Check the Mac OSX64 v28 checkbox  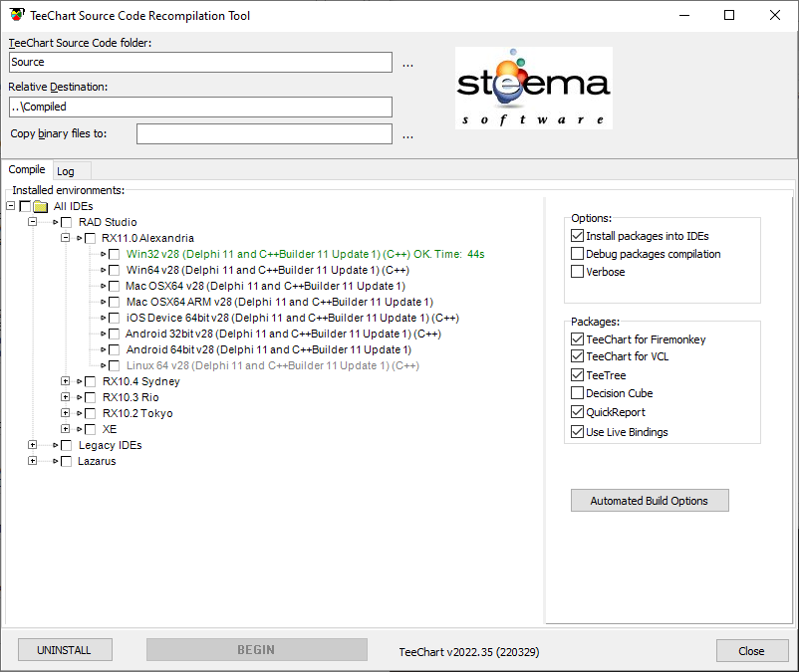[115, 286]
